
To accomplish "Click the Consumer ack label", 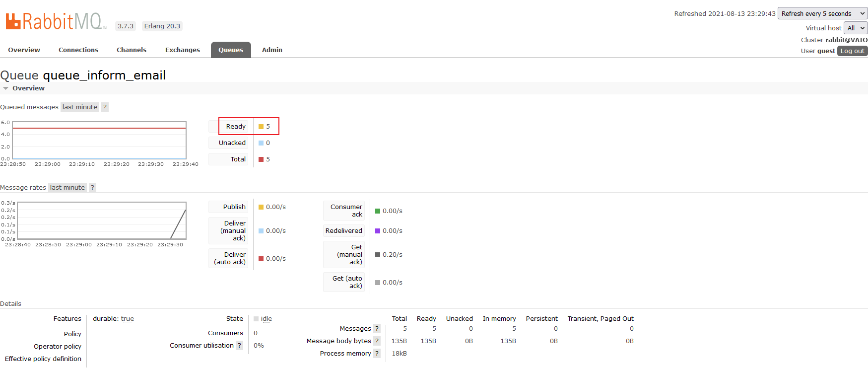I will 346,211.
